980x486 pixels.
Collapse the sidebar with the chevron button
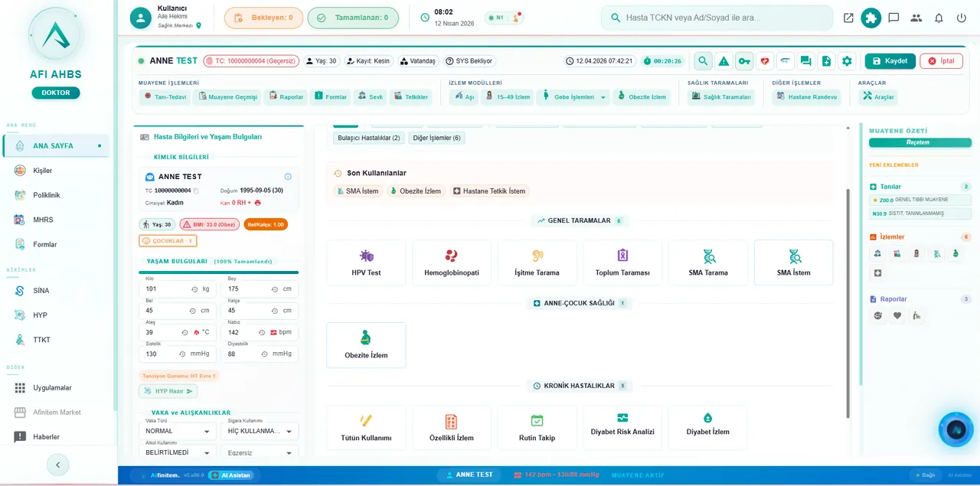point(58,465)
